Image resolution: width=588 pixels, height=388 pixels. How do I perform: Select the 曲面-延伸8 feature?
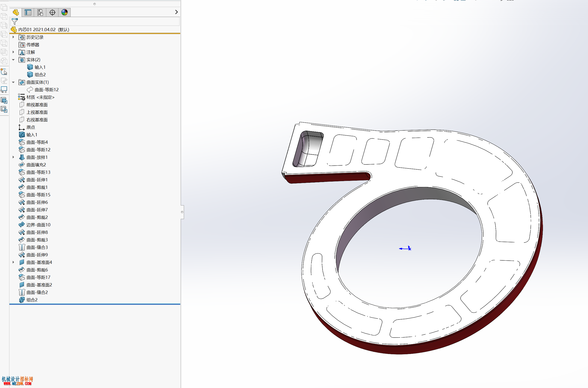[33, 232]
